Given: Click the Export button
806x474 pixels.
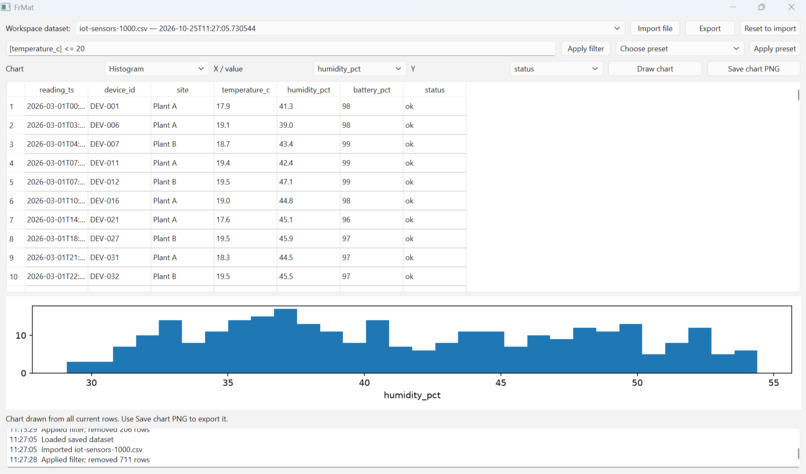Looking at the screenshot, I should [x=709, y=28].
